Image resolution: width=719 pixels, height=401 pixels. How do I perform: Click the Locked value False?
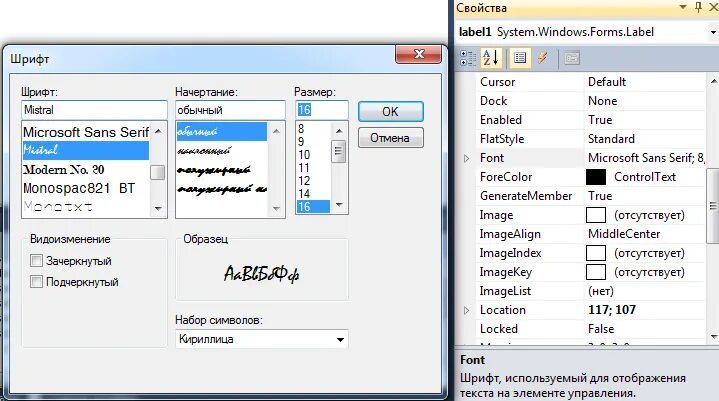(x=601, y=329)
